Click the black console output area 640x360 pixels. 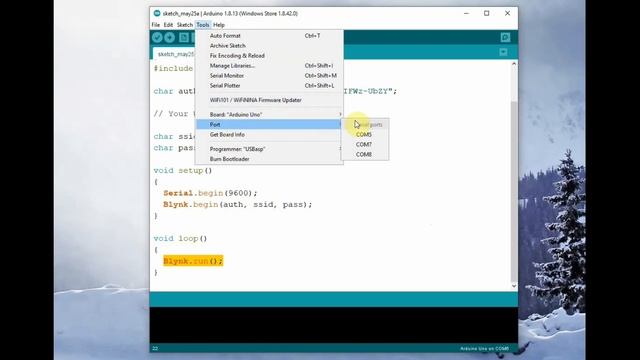click(333, 324)
